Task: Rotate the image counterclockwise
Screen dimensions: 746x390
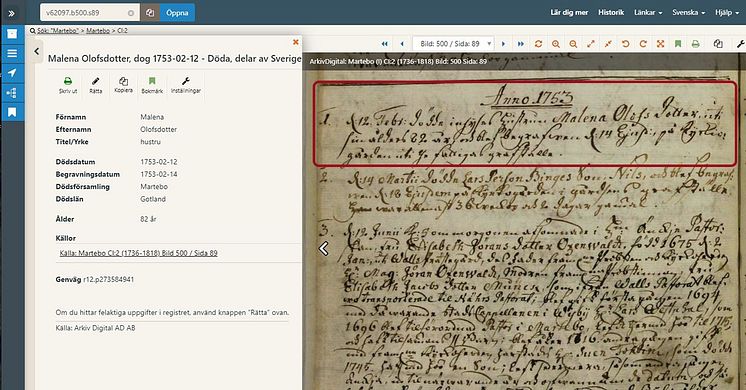Action: (625, 44)
